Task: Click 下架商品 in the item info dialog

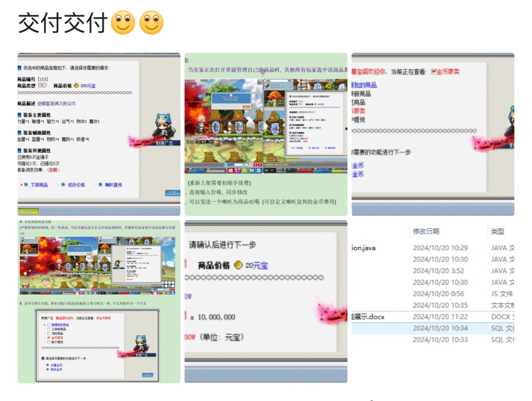Action: pyautogui.click(x=36, y=185)
